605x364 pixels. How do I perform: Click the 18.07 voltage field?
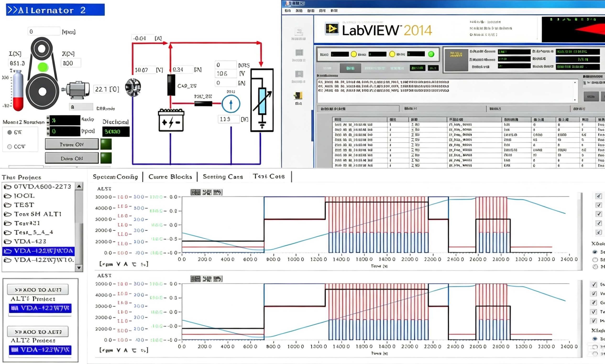(x=144, y=70)
